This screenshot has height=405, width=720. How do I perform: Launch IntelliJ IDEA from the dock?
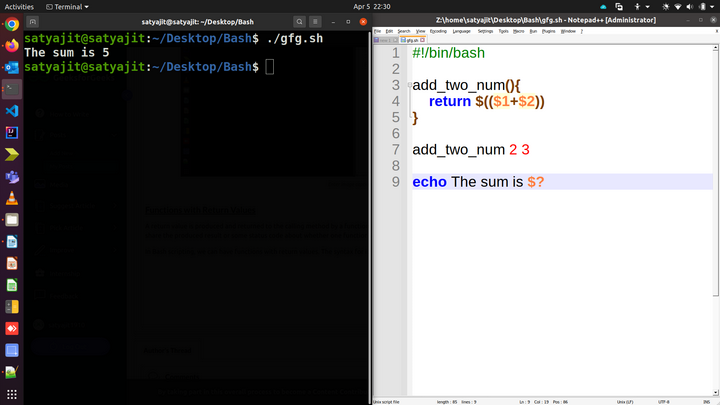[x=12, y=133]
